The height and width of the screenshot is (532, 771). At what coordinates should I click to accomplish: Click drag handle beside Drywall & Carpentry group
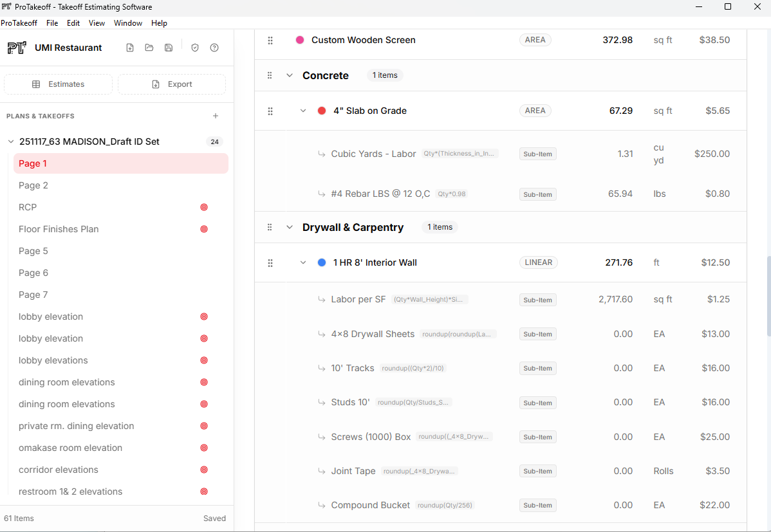click(x=270, y=227)
